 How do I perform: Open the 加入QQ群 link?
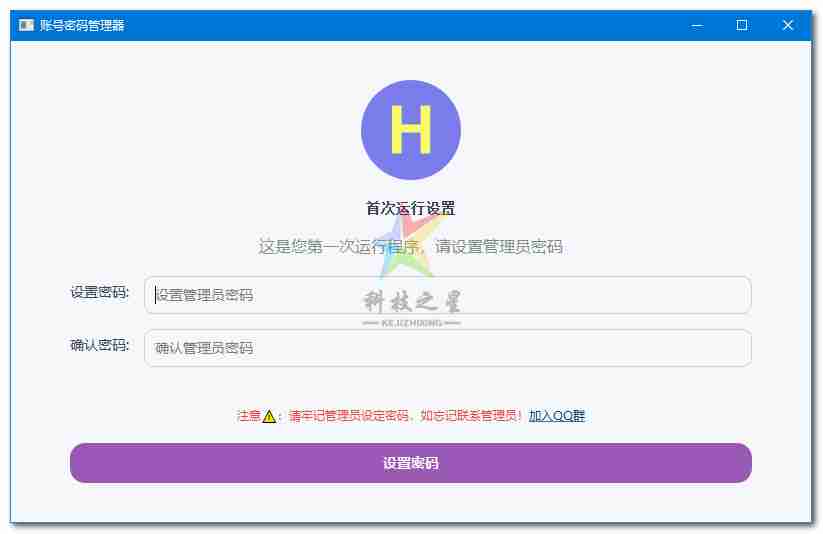[556, 416]
